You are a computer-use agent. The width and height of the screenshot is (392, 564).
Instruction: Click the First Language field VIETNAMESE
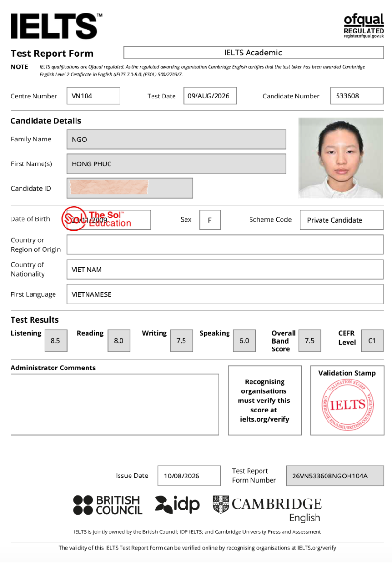225,294
